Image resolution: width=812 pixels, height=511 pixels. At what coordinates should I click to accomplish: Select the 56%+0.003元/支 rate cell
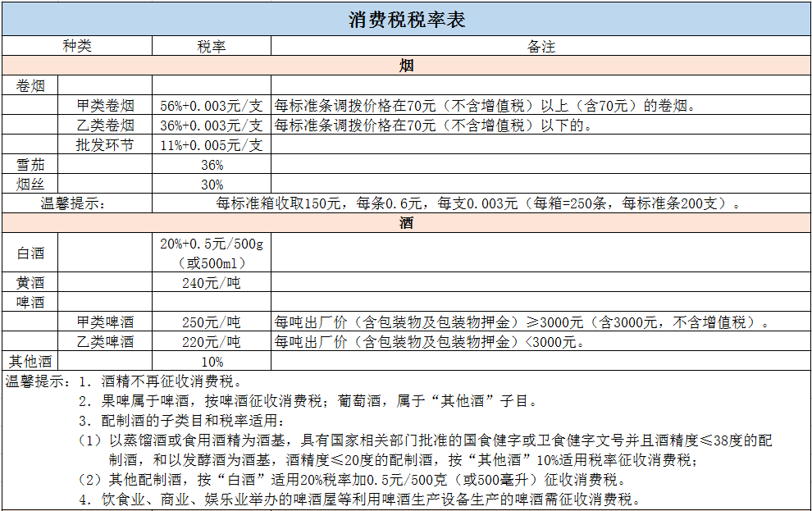point(212,106)
